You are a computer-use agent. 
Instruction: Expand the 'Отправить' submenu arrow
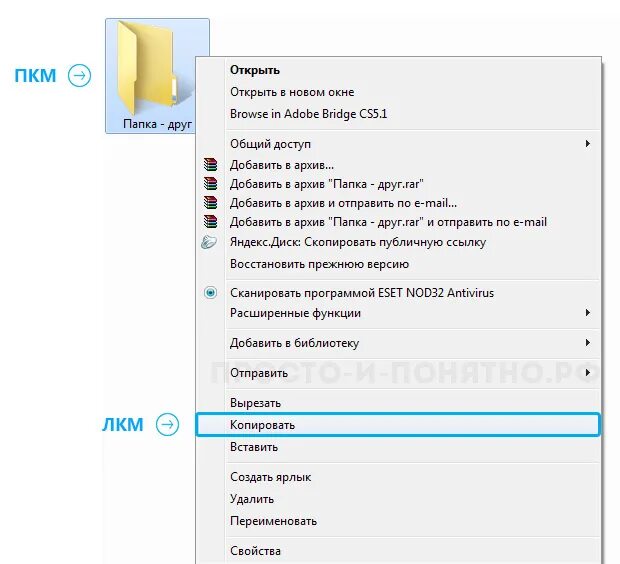(x=588, y=373)
